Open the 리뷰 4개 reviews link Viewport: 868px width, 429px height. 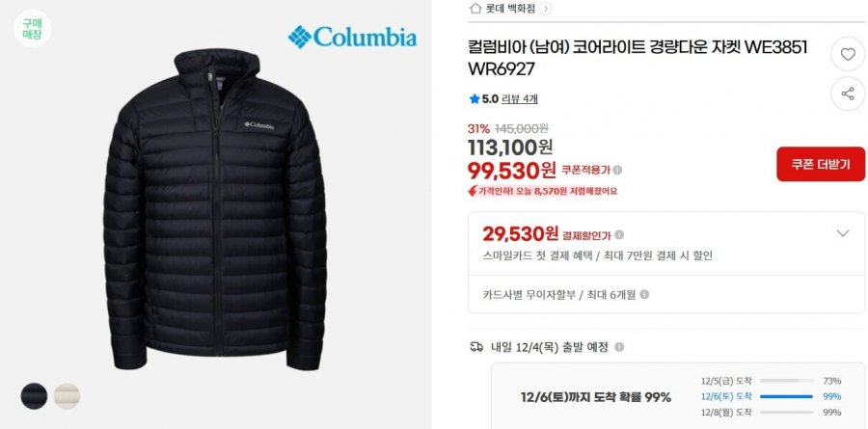tap(519, 99)
